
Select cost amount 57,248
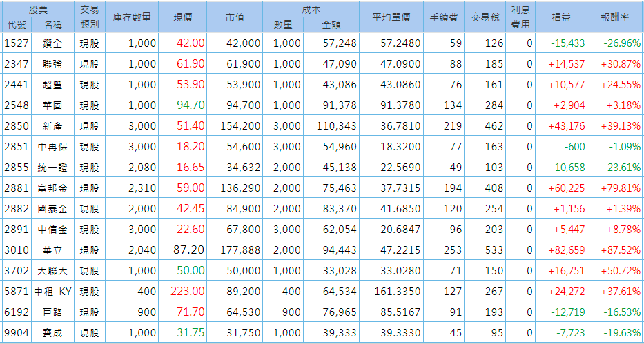tap(340, 43)
